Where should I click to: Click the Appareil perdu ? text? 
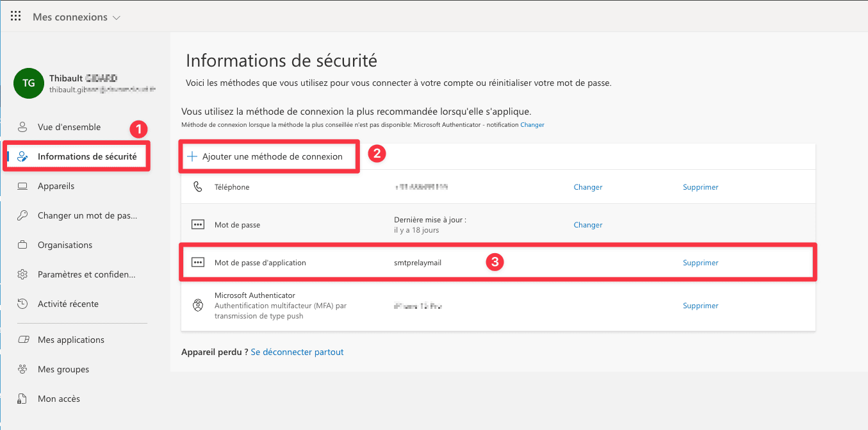click(215, 352)
